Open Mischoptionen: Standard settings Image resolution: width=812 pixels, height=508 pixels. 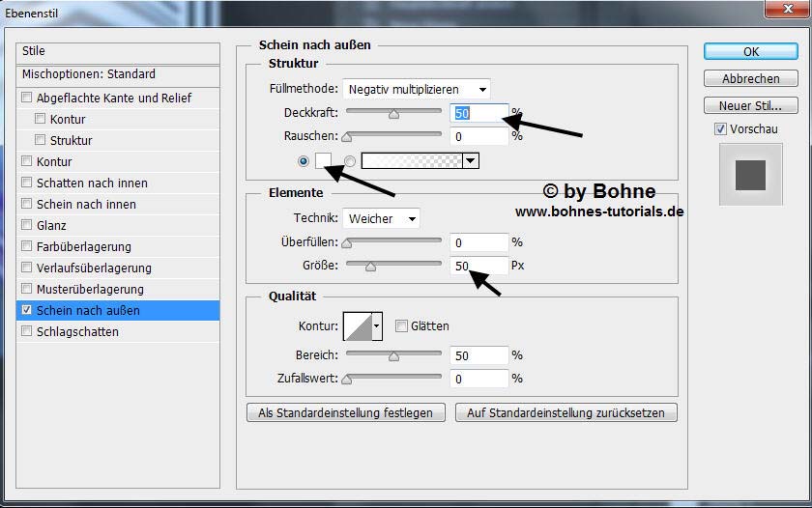pos(89,74)
